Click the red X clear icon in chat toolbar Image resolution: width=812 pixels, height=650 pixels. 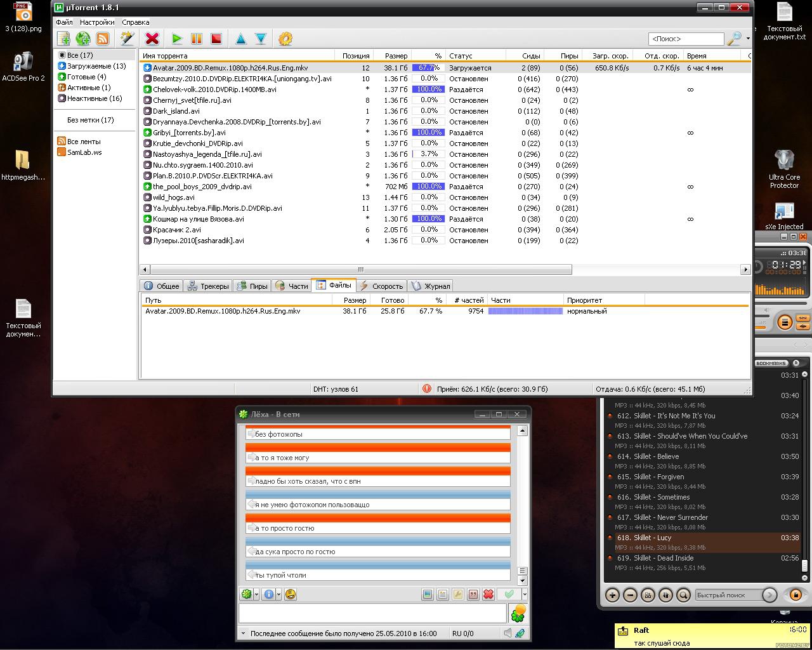[x=488, y=594]
